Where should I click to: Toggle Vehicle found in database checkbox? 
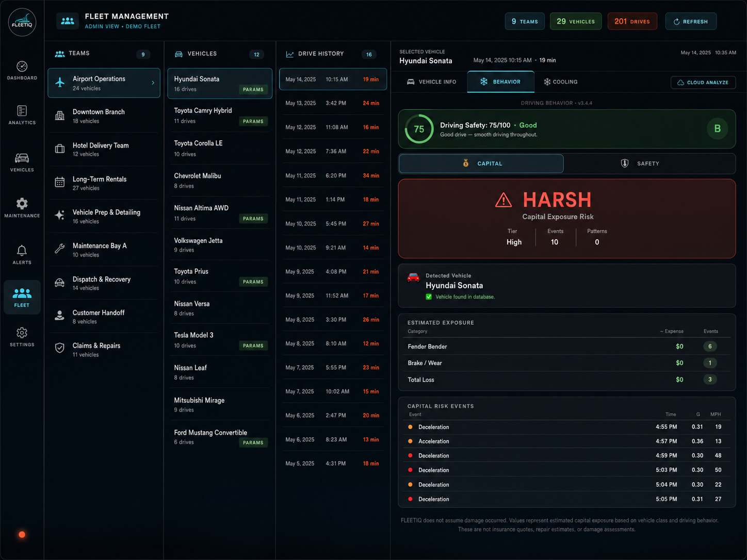429,297
